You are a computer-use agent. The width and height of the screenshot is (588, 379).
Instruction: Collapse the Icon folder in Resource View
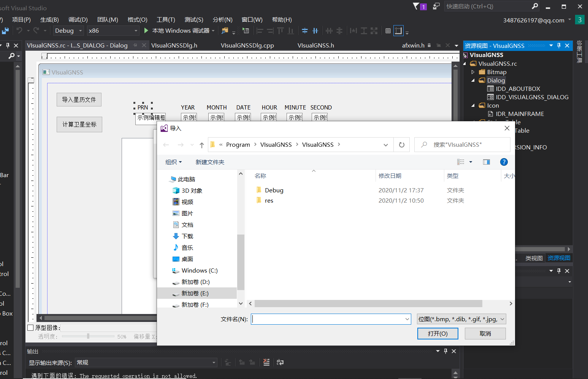[473, 106]
